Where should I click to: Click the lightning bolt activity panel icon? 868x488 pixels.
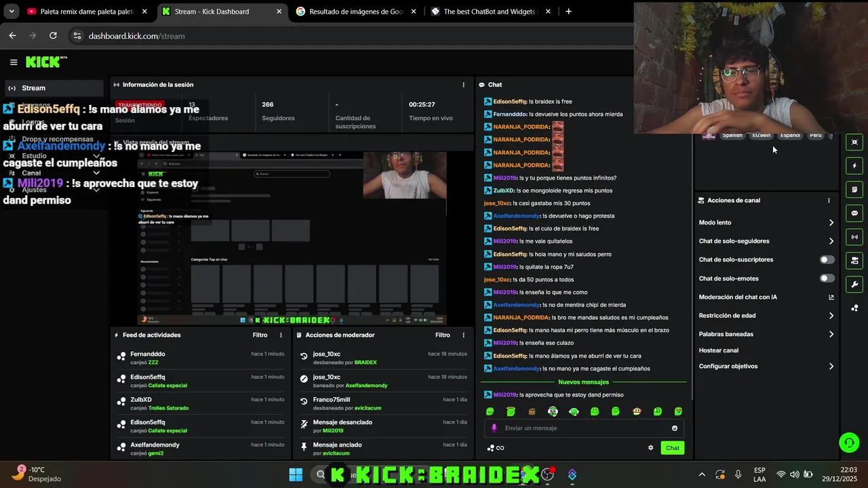click(x=854, y=166)
